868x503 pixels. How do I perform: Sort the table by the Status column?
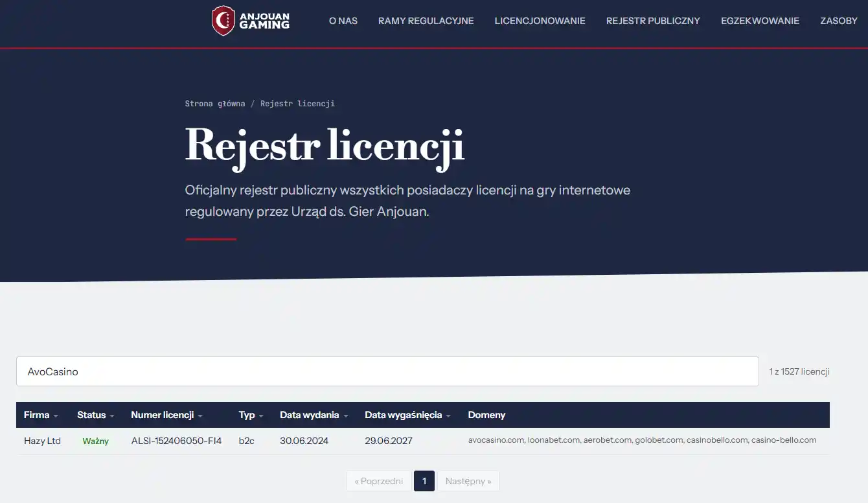96,415
